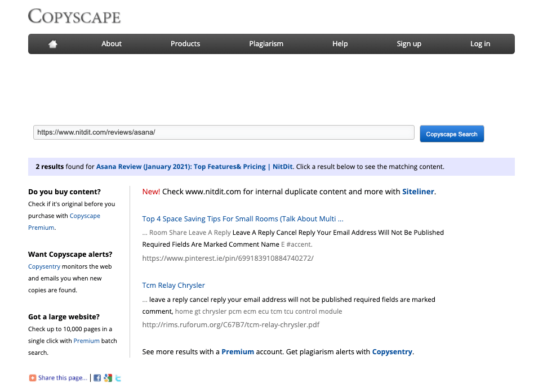This screenshot has width=534, height=392.
Task: Open the About menu
Action: (112, 43)
